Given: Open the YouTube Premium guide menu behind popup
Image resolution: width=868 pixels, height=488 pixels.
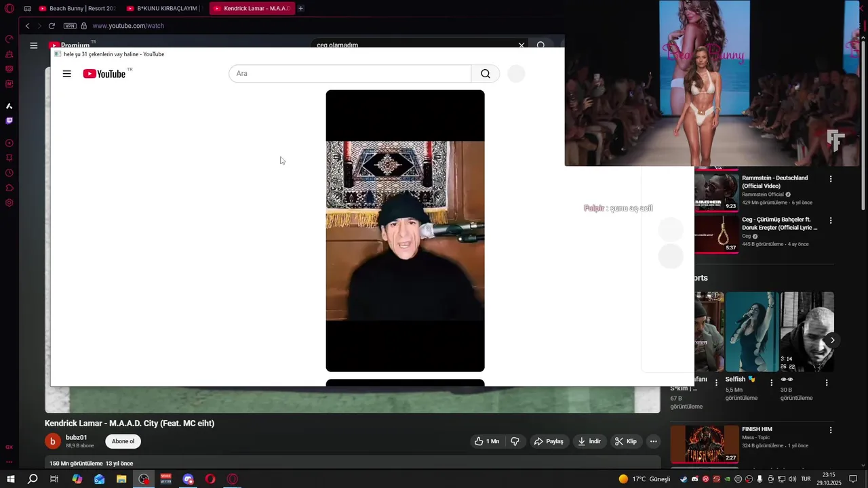Looking at the screenshot, I should click(34, 45).
